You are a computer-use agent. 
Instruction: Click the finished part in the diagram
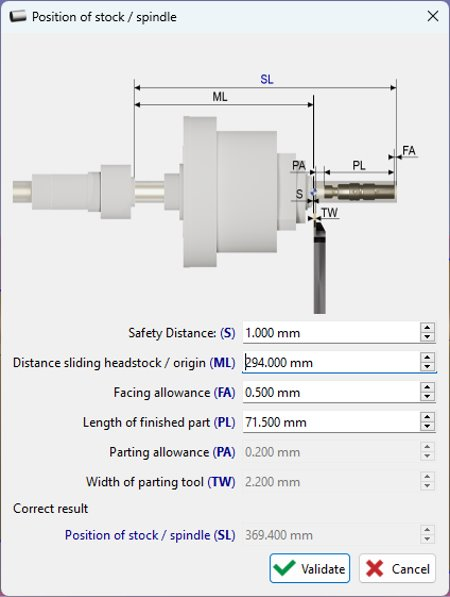(360, 192)
